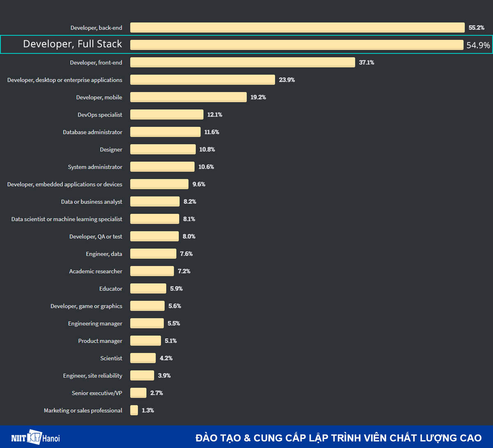The height and width of the screenshot is (448, 493).
Task: Click the NIIT ICT Hanoi logo
Action: click(x=35, y=437)
